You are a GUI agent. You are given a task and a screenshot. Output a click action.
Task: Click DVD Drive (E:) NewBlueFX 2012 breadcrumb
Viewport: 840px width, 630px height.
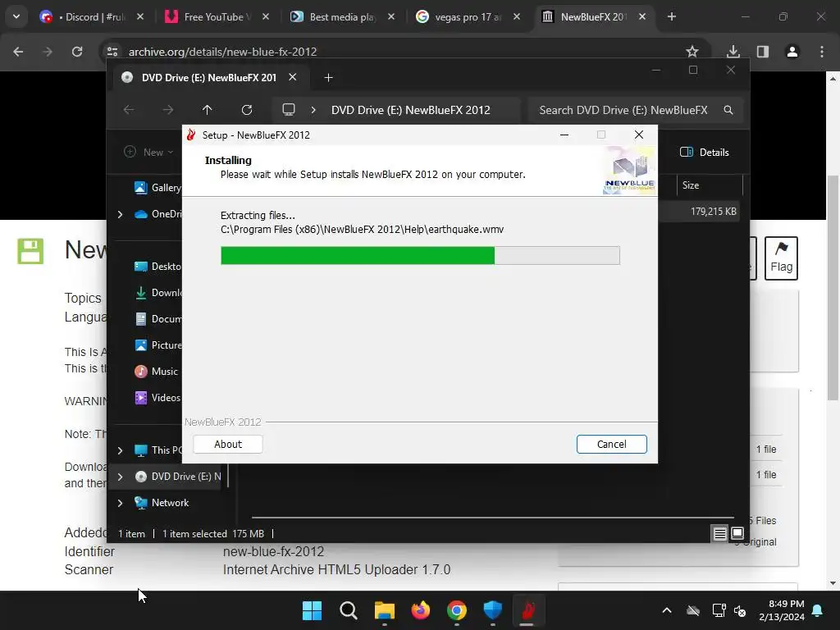410,110
